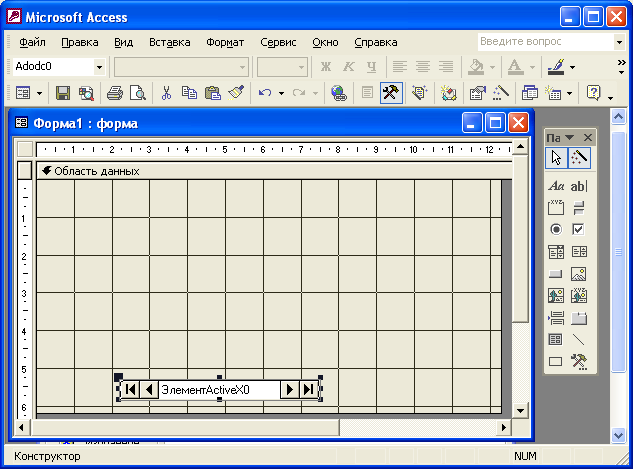The image size is (633, 469).
Task: Toggle Underline (Ч) formatting
Action: (371, 67)
